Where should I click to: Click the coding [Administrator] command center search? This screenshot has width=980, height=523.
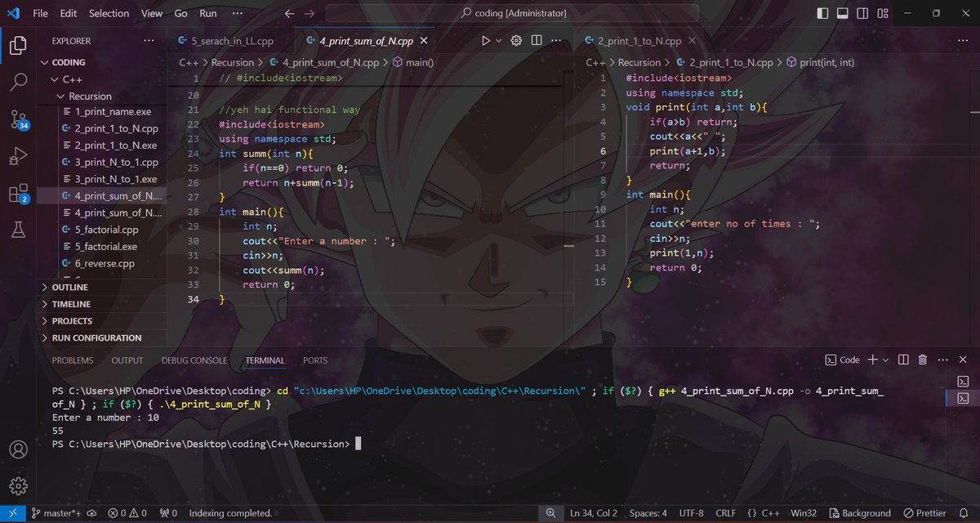coord(512,13)
